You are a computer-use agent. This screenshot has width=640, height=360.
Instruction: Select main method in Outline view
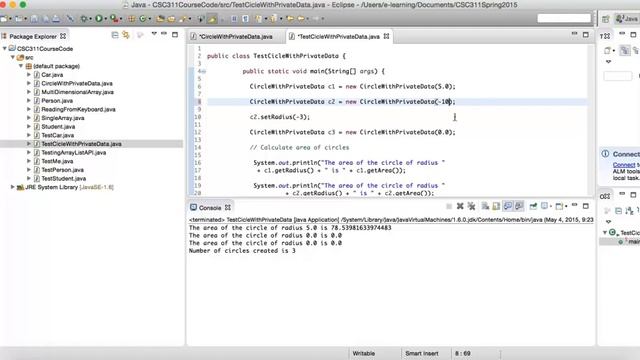(x=630, y=242)
